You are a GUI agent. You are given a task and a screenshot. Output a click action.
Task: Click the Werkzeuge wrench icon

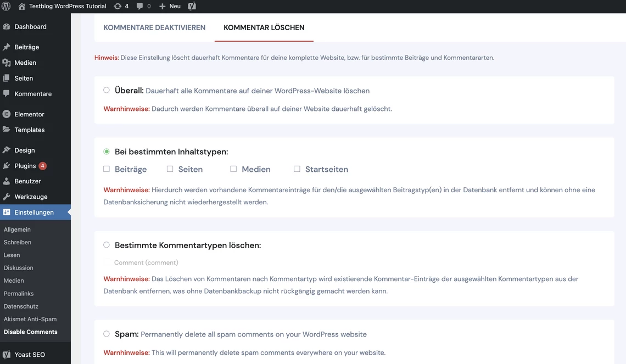[7, 196]
